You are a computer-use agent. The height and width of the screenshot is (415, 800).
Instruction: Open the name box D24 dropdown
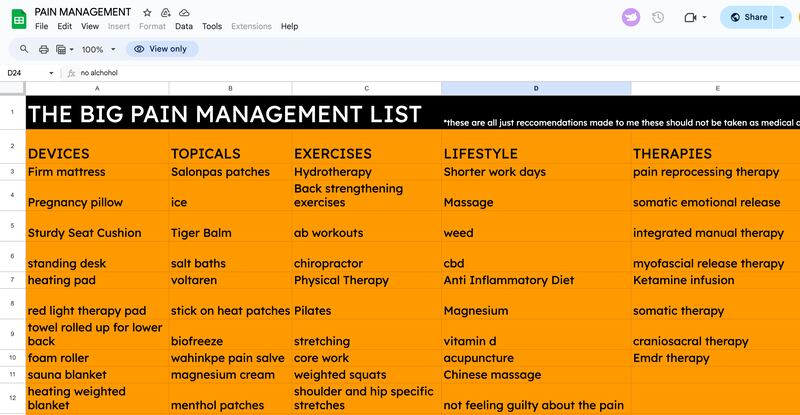pyautogui.click(x=52, y=73)
